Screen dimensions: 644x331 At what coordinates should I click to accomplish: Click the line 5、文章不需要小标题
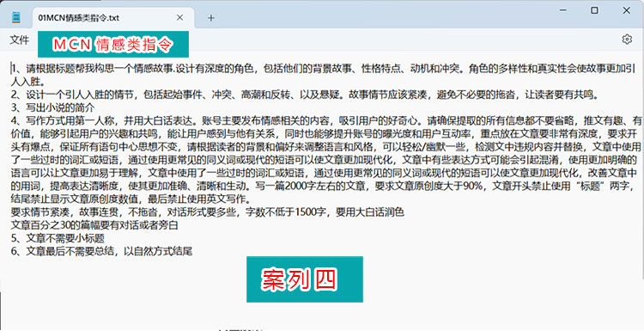click(x=58, y=238)
